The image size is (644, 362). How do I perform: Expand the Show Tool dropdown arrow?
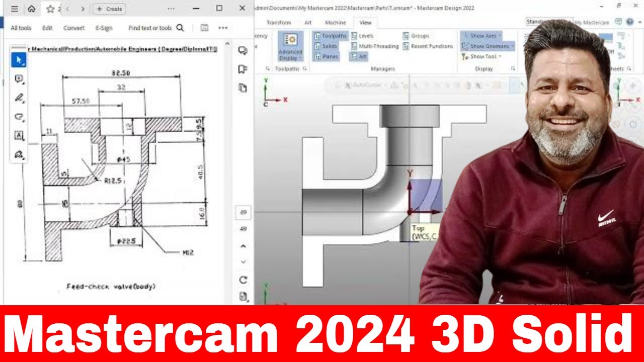point(500,57)
